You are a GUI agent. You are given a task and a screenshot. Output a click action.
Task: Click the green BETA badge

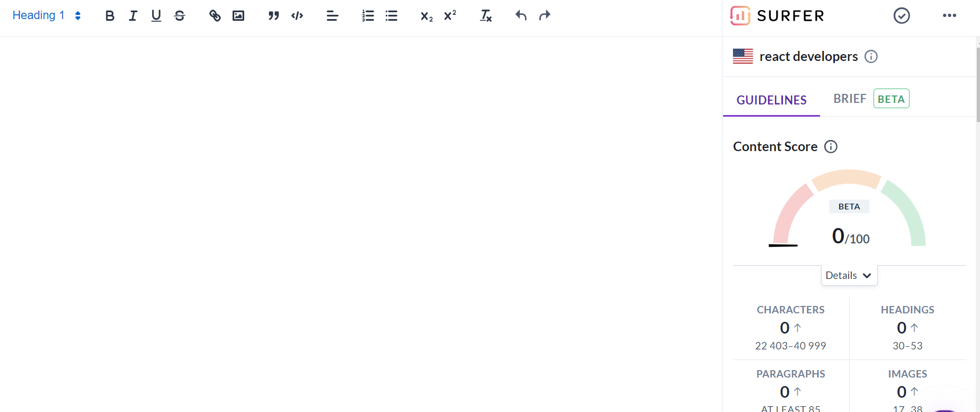click(891, 99)
